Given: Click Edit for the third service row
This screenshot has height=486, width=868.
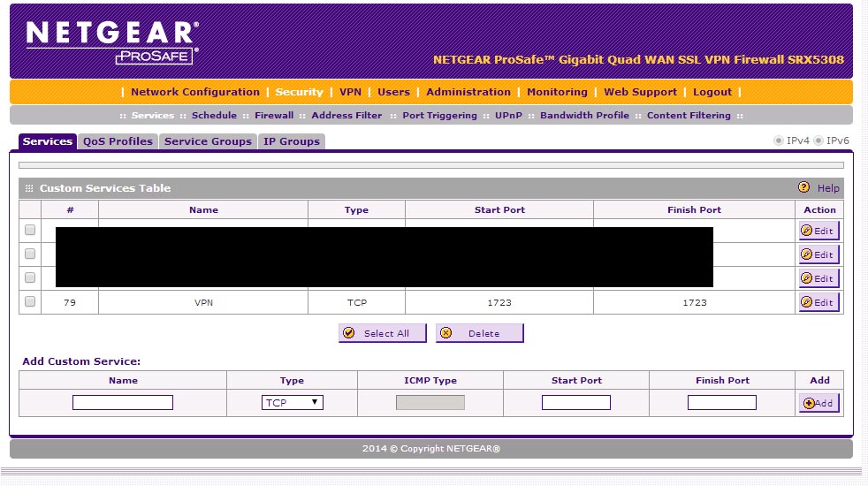Looking at the screenshot, I should click(819, 278).
